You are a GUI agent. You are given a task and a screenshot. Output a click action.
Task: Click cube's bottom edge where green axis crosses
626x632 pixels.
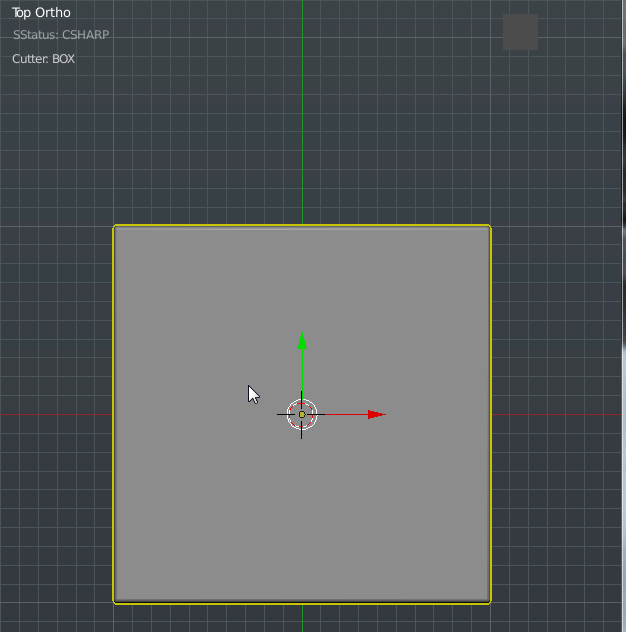click(x=302, y=603)
